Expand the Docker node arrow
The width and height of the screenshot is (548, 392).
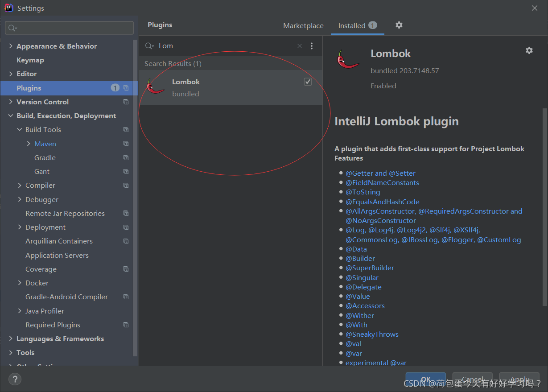coord(20,283)
